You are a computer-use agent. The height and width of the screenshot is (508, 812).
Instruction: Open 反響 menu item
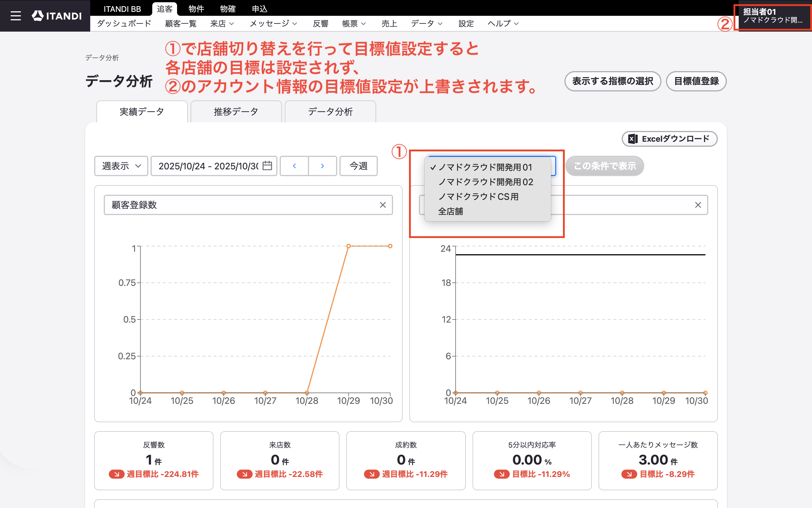321,23
